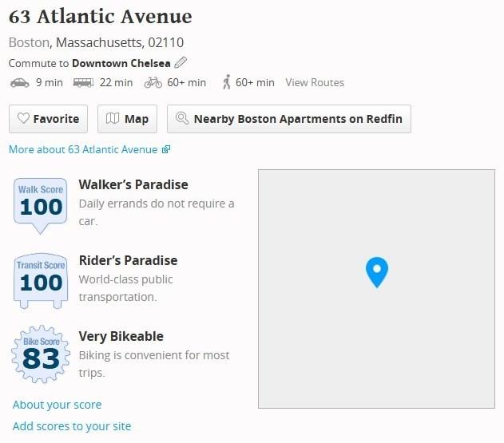This screenshot has width=504, height=443.
Task: Open the Map button
Action: 128,119
